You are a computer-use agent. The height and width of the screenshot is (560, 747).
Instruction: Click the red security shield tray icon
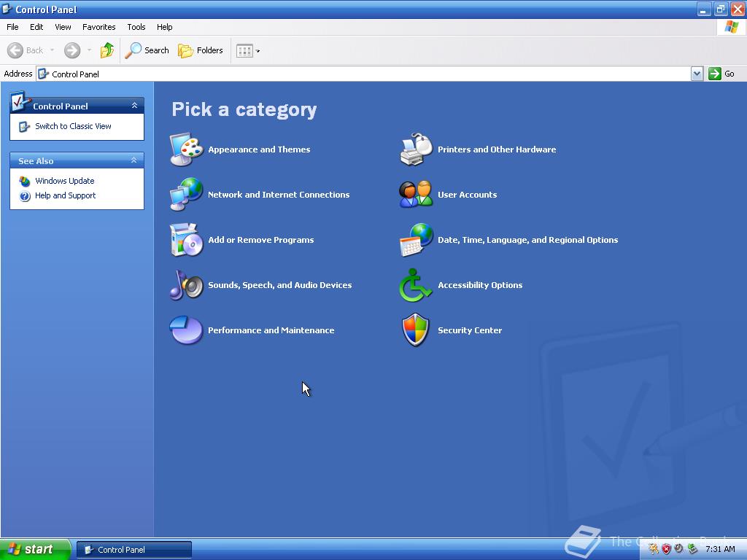click(x=666, y=549)
